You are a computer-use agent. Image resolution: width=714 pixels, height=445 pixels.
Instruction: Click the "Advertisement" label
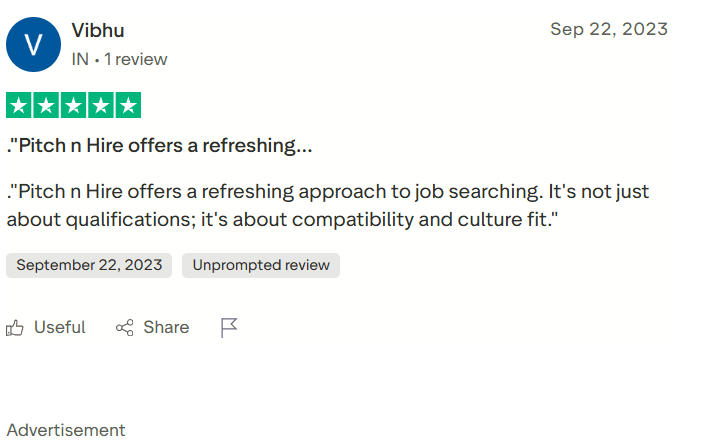pyautogui.click(x=66, y=431)
